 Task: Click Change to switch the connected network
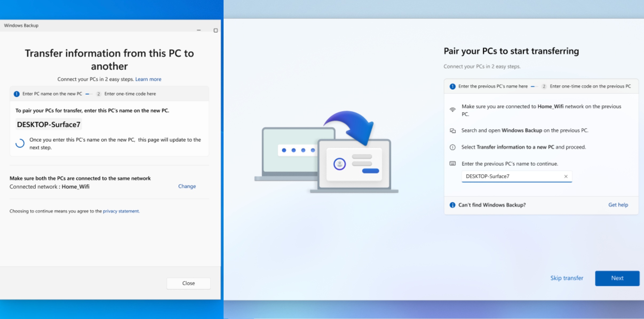click(187, 186)
